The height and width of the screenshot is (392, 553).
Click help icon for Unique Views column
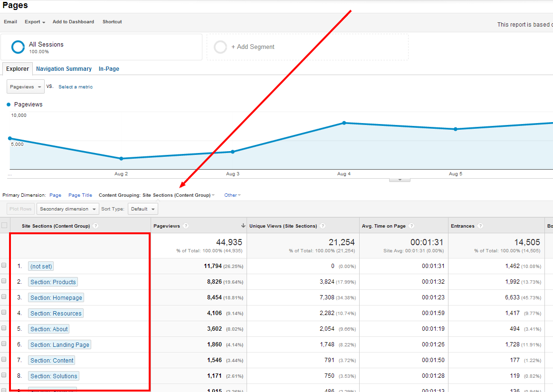pos(322,226)
